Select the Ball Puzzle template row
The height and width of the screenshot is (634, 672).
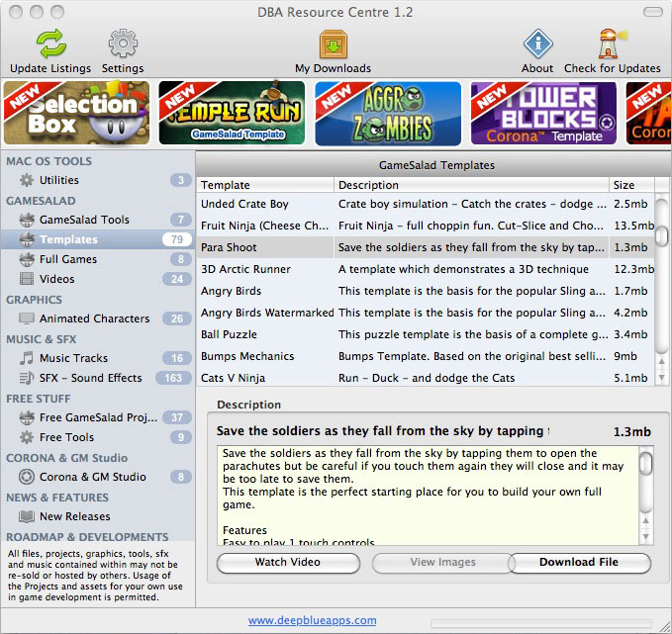[426, 334]
